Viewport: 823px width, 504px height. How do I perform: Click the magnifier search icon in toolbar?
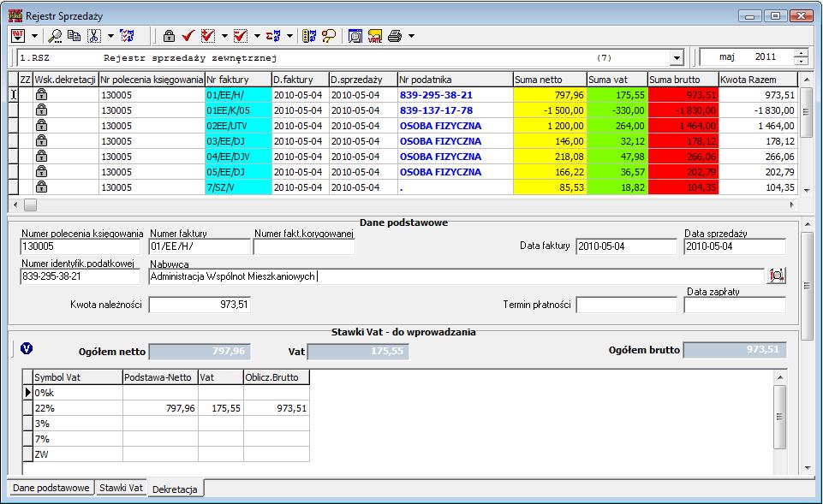click(x=55, y=36)
